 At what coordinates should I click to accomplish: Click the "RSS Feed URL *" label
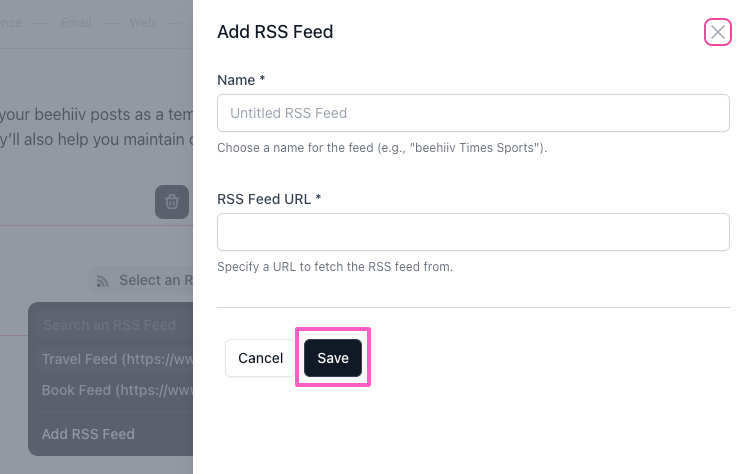pos(269,198)
